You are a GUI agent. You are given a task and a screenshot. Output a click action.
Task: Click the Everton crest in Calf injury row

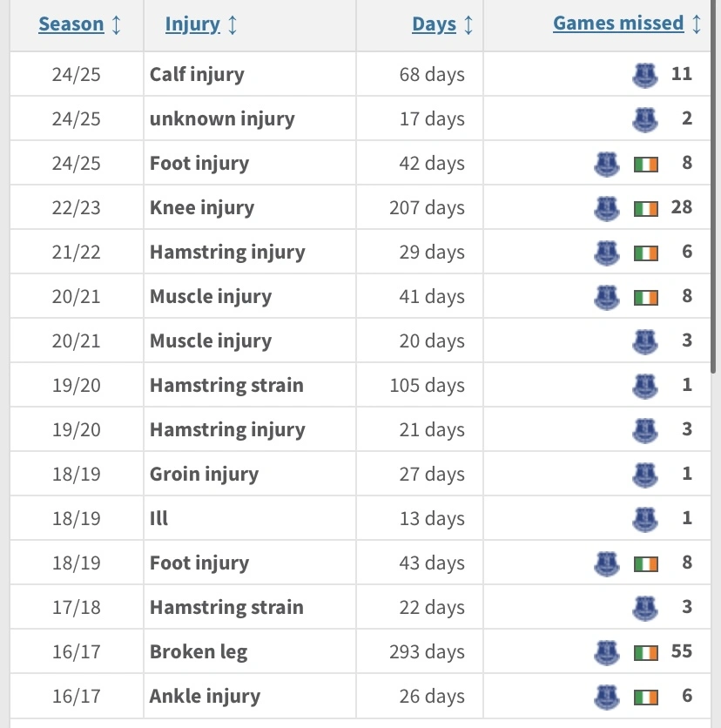click(x=644, y=74)
